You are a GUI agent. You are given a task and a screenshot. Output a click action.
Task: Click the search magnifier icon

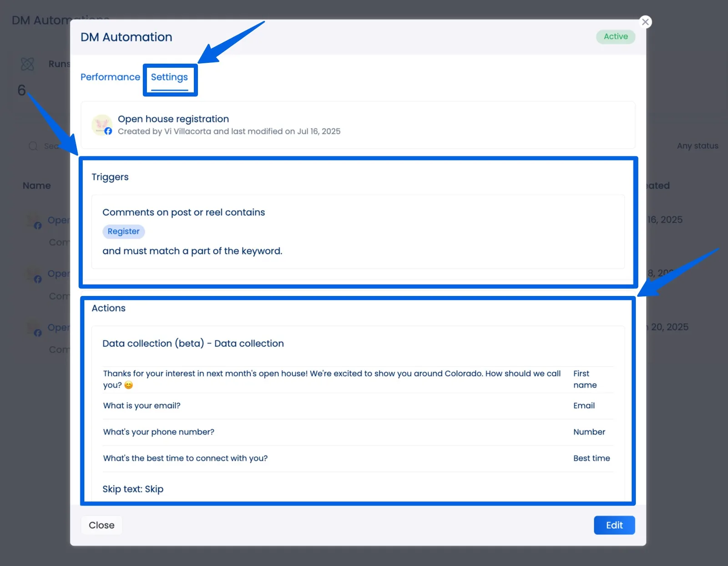[33, 146]
